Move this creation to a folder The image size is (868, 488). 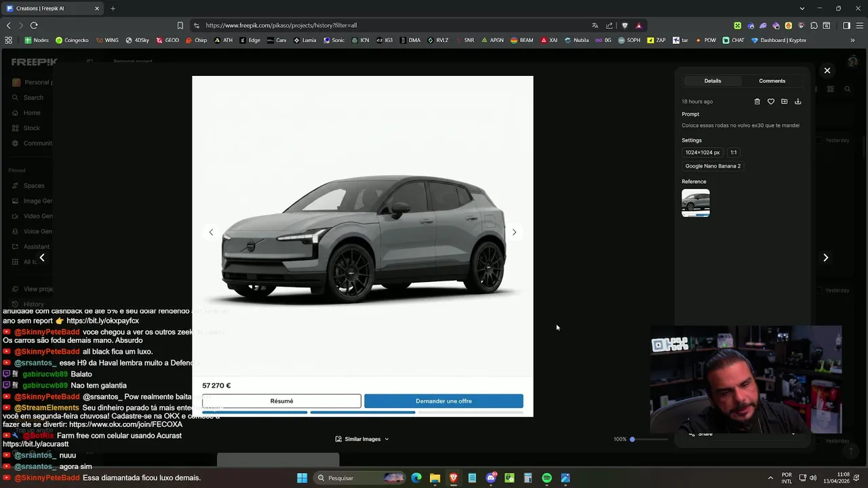coord(784,102)
